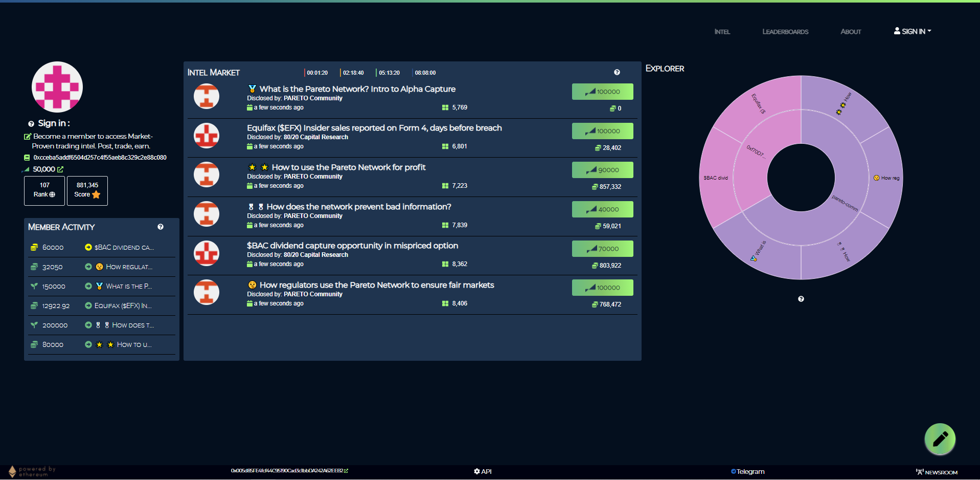Select the Equifax ($ segment in Explorer chart
This screenshot has height=480, width=980.
pos(759,103)
